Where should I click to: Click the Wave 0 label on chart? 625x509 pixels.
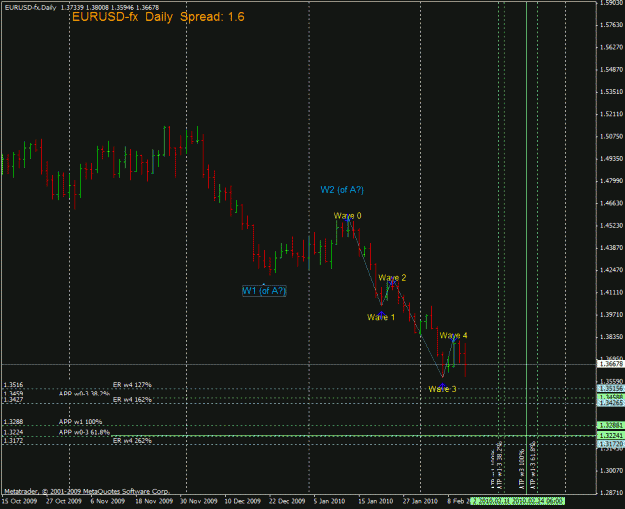tap(347, 216)
